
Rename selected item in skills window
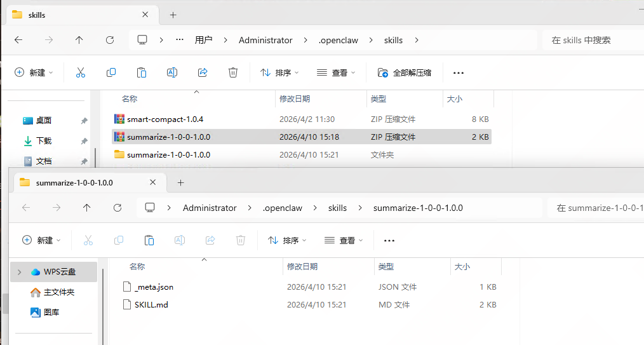(x=172, y=72)
